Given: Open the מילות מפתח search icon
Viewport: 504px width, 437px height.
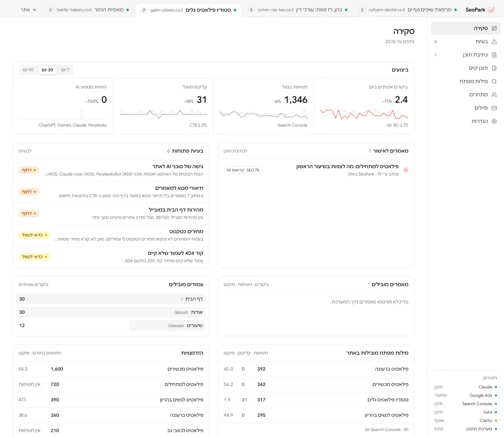Looking at the screenshot, I should click(494, 81).
